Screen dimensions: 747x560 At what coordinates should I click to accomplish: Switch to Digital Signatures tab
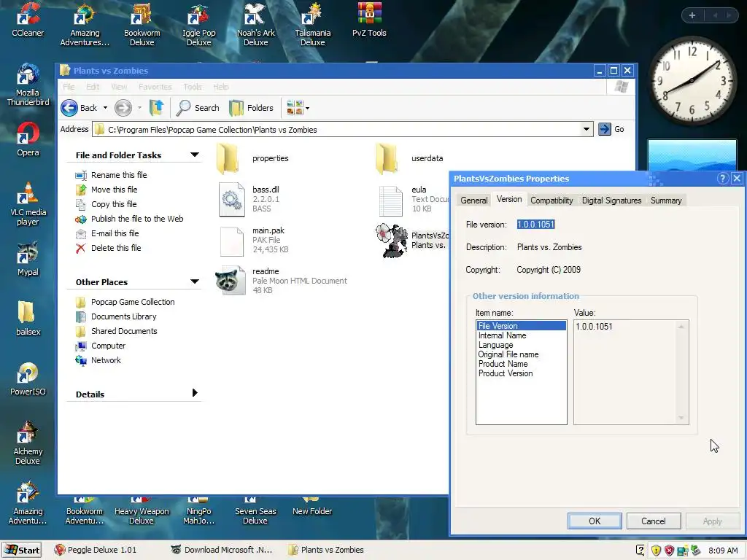click(612, 201)
